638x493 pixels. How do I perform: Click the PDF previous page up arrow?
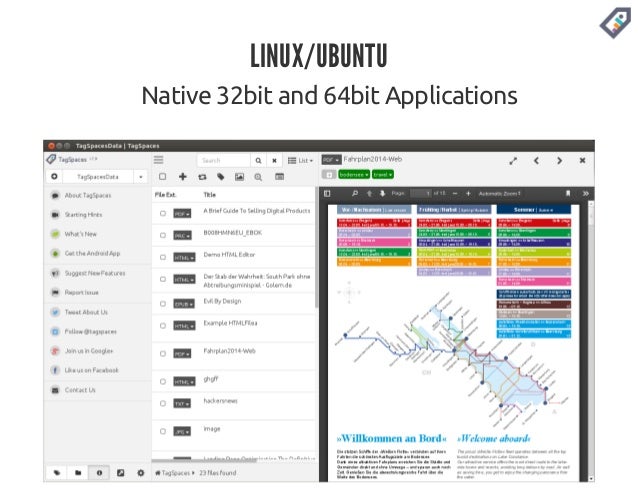(x=369, y=194)
